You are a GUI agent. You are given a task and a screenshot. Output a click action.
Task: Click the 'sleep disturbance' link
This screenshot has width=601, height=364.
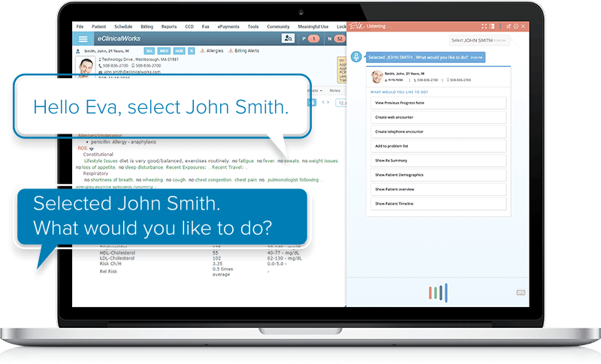pos(144,167)
